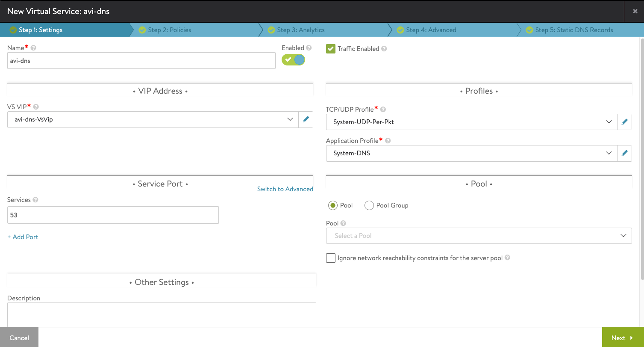Close the New Virtual Service dialog
Viewport: 644px width, 347px height.
pyautogui.click(x=635, y=12)
